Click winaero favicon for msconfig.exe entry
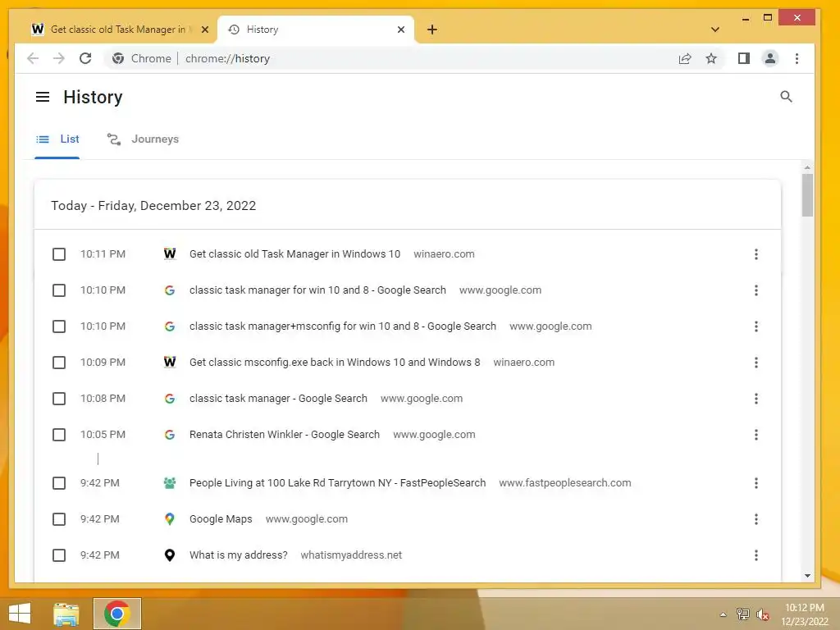This screenshot has height=630, width=840. click(x=169, y=362)
